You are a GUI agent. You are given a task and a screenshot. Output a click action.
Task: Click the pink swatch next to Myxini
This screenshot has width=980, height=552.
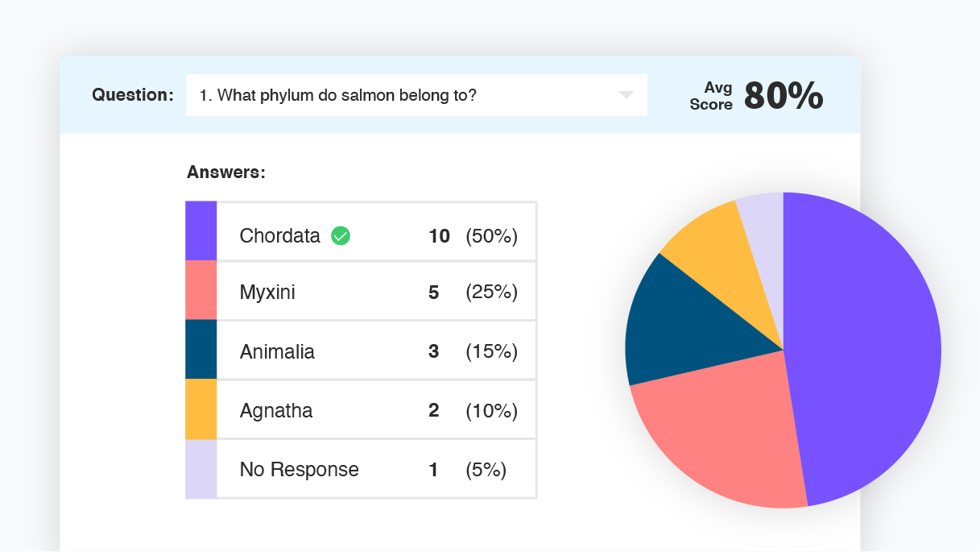pyautogui.click(x=201, y=291)
